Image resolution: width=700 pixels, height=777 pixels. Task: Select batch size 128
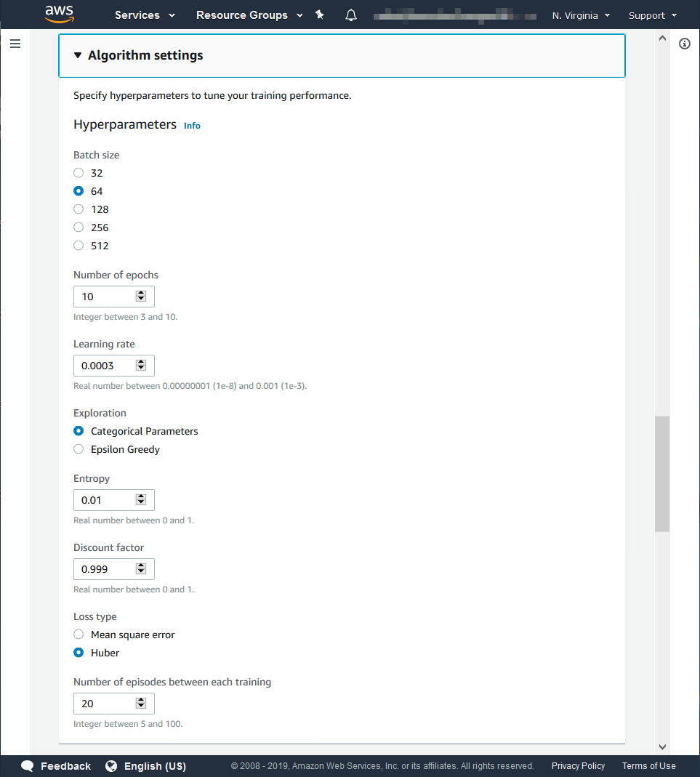pyautogui.click(x=79, y=209)
